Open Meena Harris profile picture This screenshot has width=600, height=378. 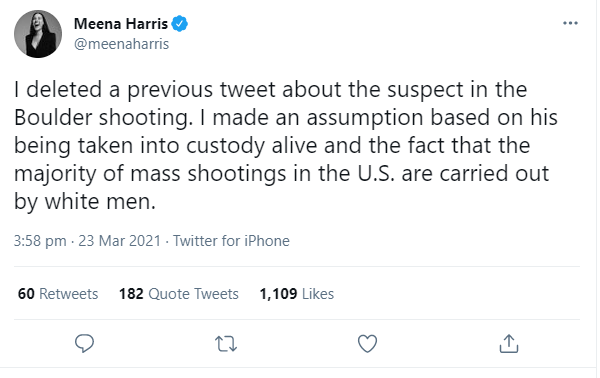(38, 34)
